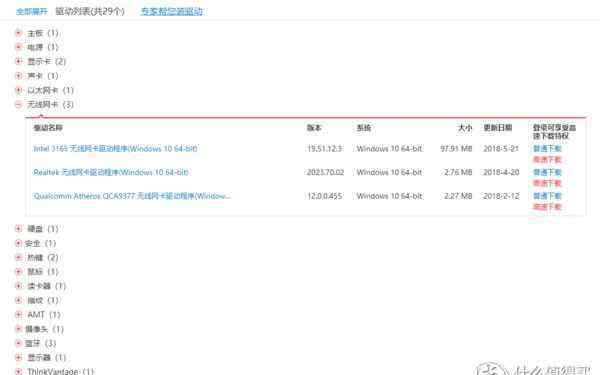This screenshot has height=375, width=600.
Task: Expand the 主板 (1) category
Action: tap(18, 33)
